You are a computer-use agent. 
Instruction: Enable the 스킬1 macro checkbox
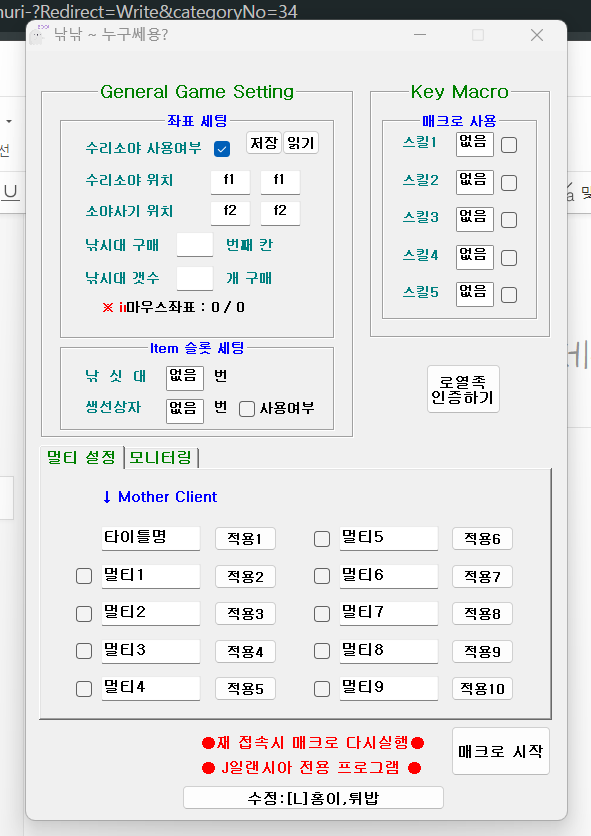[509, 145]
